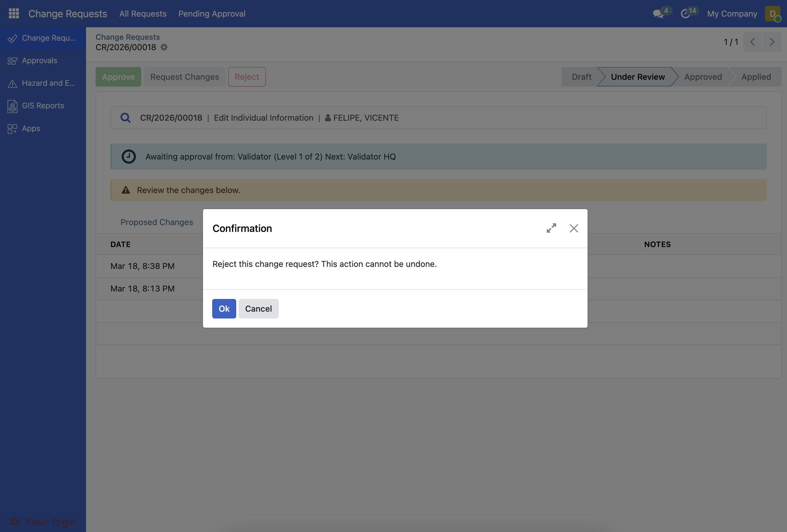Open the Pending Approval menu
The width and height of the screenshot is (787, 532).
[212, 14]
